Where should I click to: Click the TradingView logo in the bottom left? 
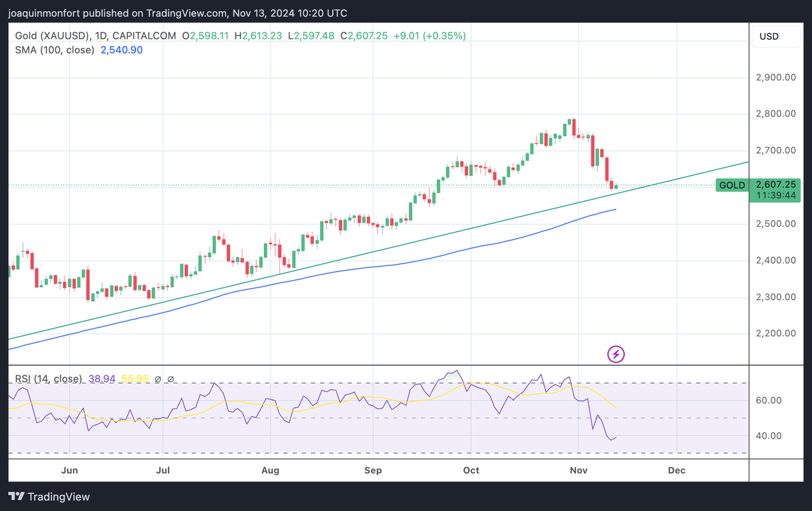coord(49,496)
